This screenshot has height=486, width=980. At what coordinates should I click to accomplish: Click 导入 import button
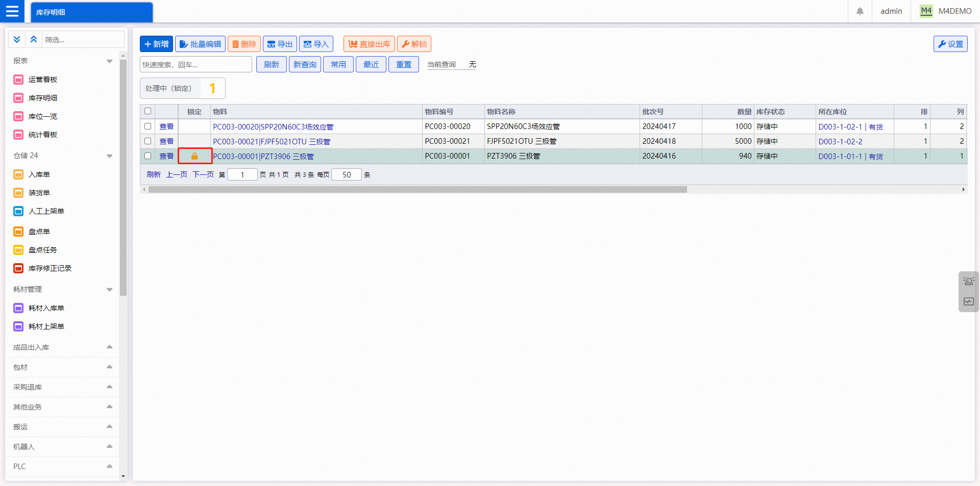click(x=316, y=44)
